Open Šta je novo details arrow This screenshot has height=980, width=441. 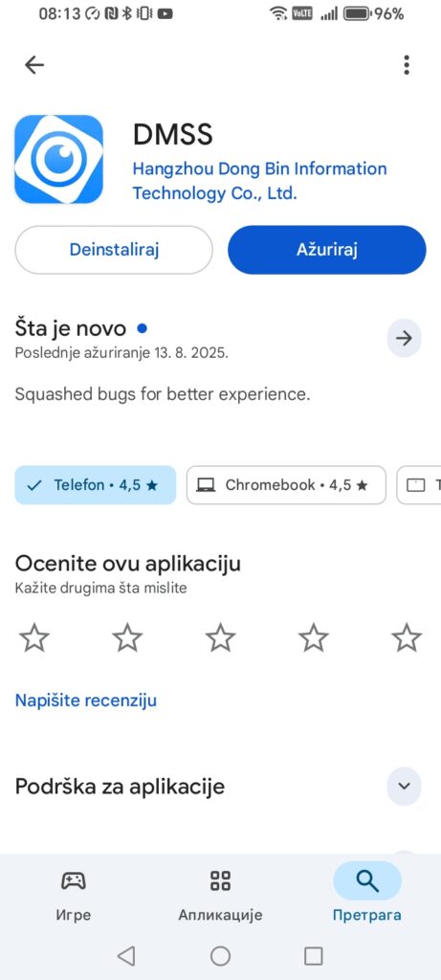[x=404, y=338]
